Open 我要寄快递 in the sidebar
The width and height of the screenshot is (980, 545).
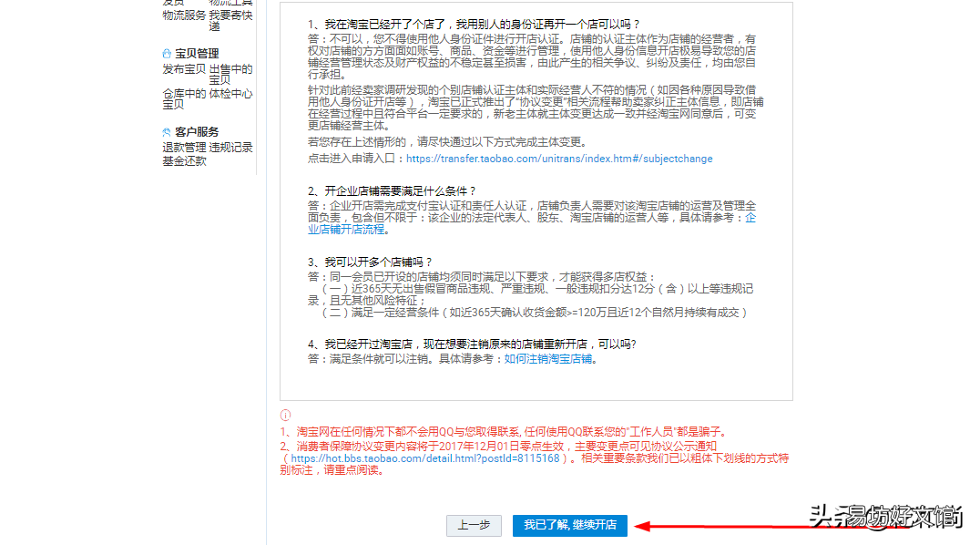tap(230, 21)
